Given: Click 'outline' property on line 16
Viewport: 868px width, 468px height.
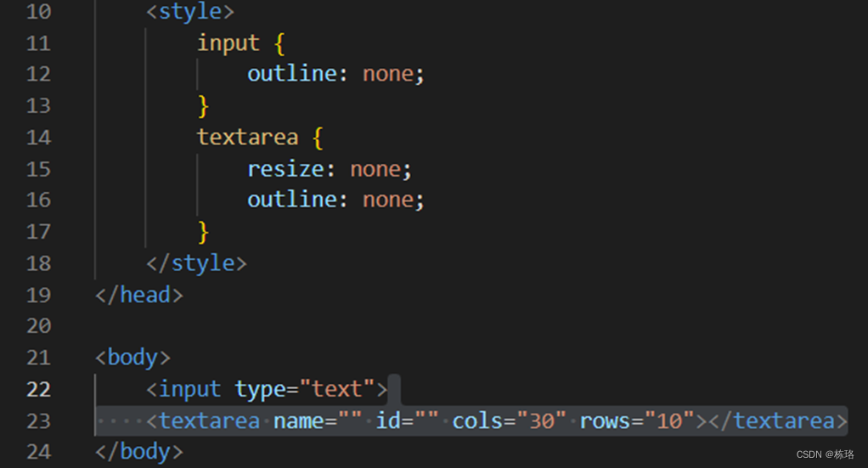Looking at the screenshot, I should [x=292, y=200].
